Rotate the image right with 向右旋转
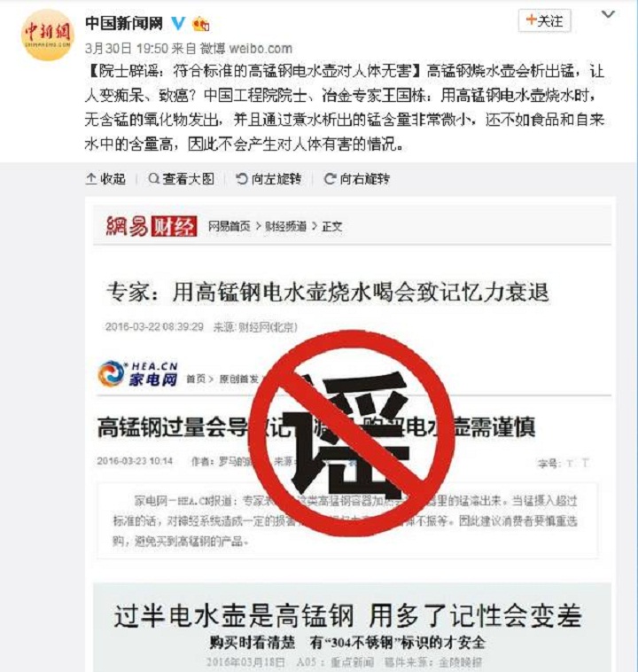 point(357,179)
